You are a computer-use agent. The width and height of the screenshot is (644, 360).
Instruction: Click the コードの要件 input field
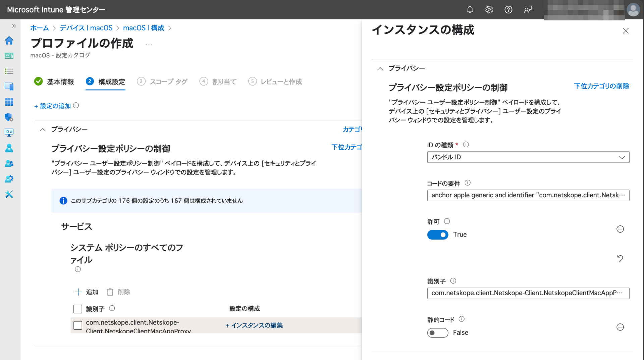528,195
